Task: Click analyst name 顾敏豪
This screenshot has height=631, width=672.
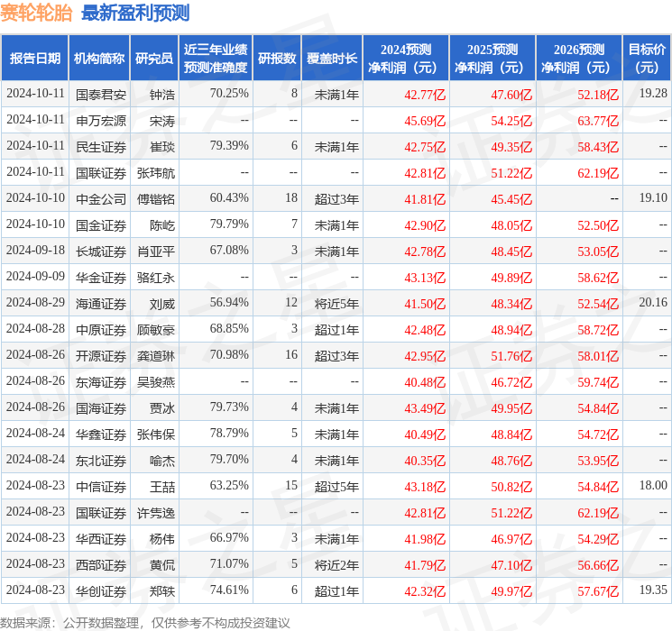Action: 156,330
